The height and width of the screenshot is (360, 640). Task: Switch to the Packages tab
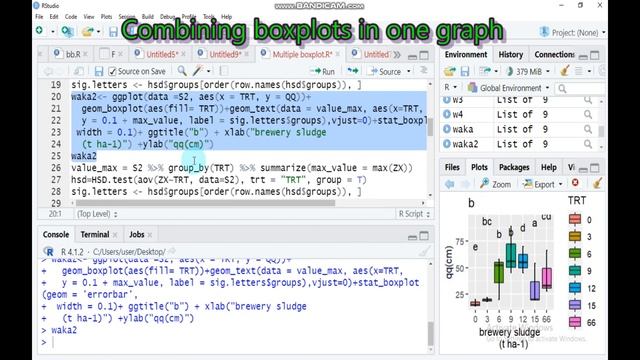[x=514, y=167]
